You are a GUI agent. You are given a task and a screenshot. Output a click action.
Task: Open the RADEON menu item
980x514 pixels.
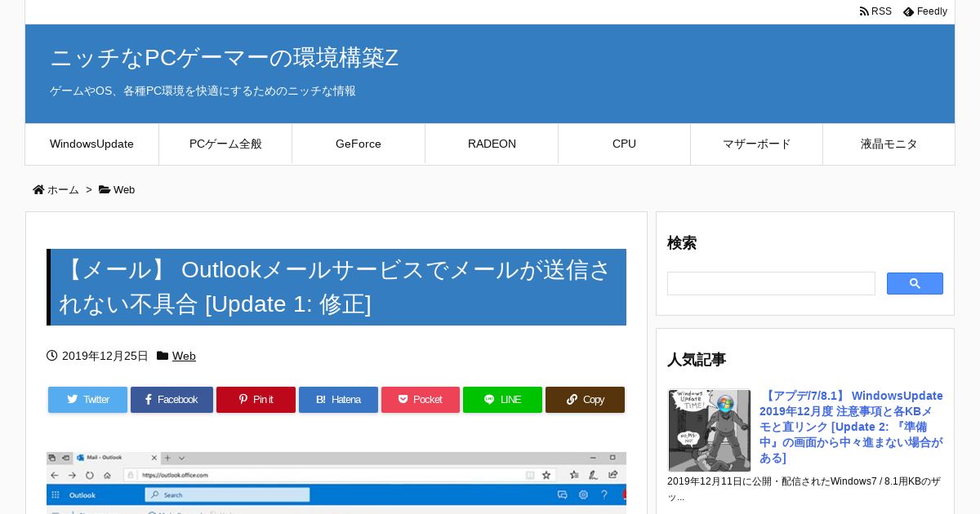[x=492, y=144]
